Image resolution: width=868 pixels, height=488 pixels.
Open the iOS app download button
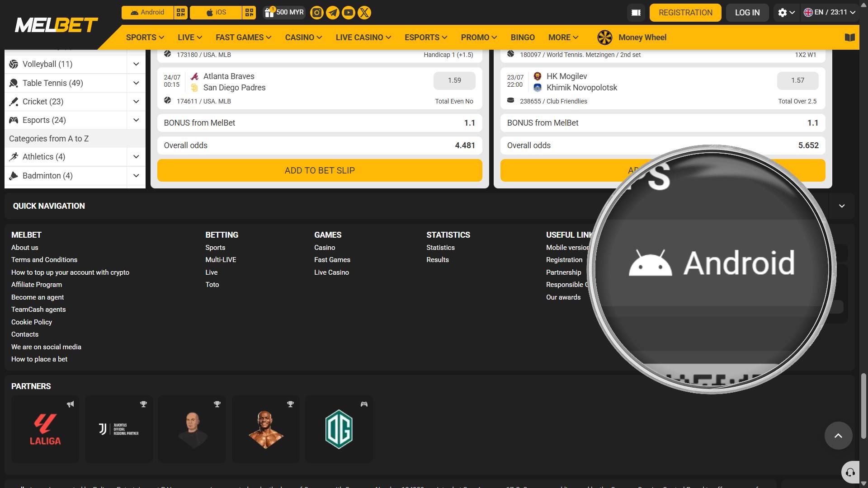(x=216, y=12)
